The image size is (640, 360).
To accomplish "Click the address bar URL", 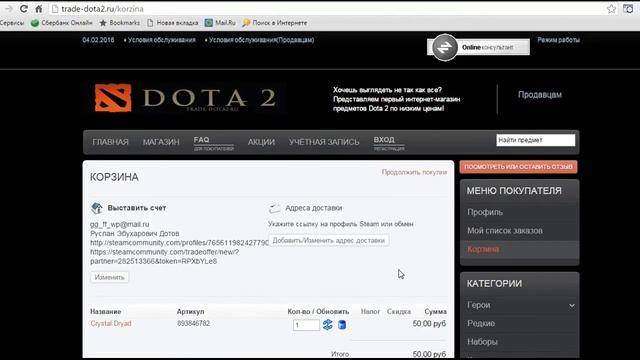I will [x=102, y=9].
